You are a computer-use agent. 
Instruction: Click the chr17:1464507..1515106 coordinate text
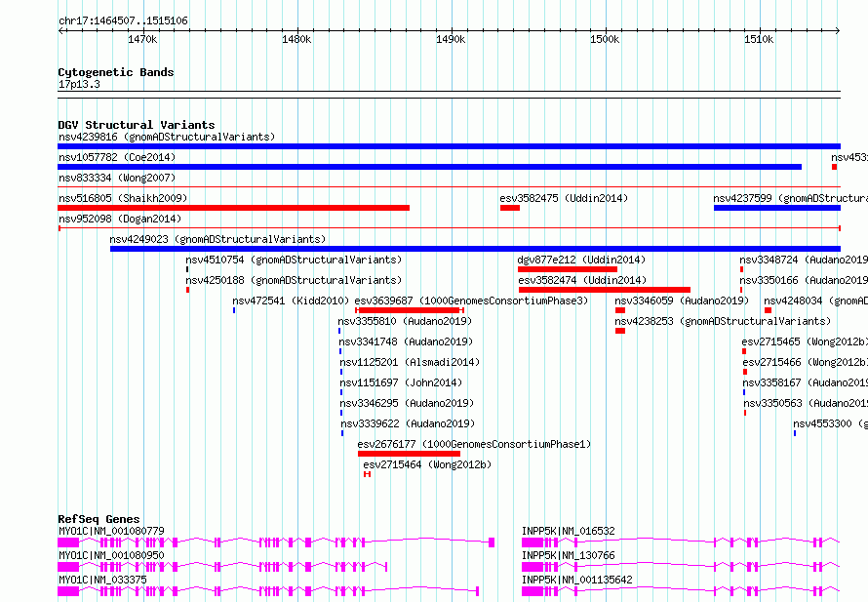(123, 21)
